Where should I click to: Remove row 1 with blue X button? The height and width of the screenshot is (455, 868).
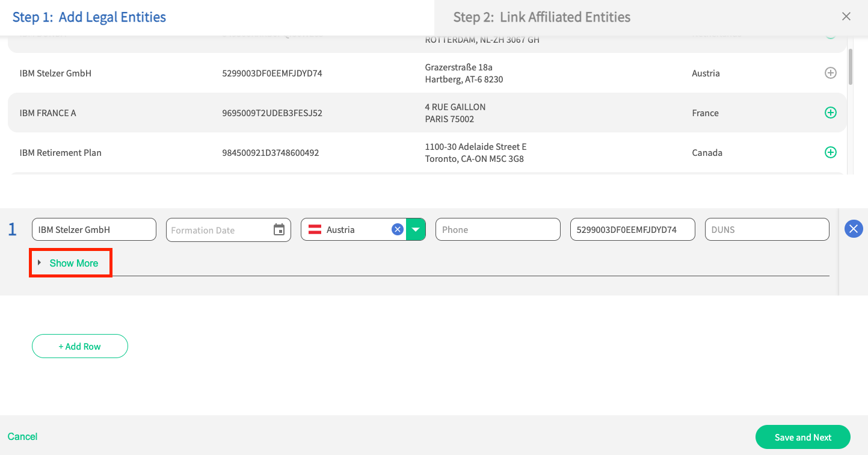point(854,229)
